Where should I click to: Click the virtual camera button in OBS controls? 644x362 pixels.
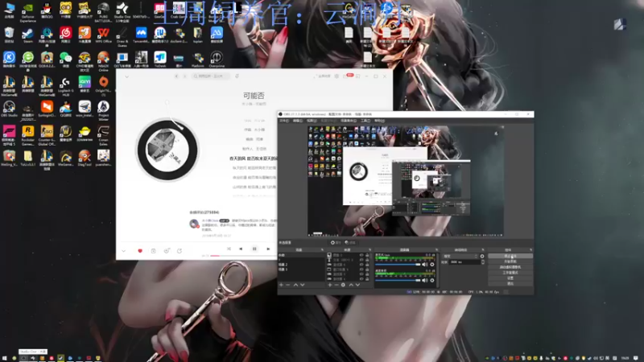tap(510, 267)
